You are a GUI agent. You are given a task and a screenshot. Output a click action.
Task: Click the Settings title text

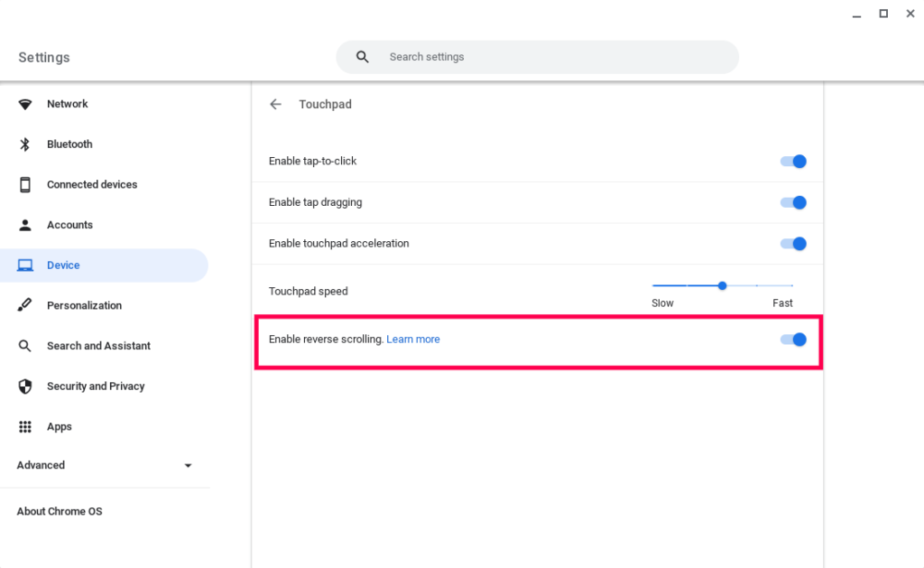[x=44, y=57]
